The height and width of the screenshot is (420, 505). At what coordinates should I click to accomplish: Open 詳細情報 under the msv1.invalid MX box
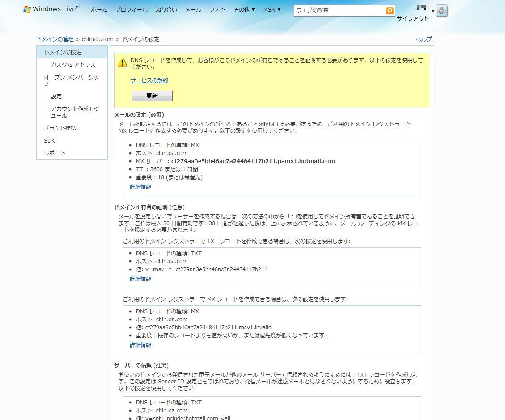click(140, 345)
